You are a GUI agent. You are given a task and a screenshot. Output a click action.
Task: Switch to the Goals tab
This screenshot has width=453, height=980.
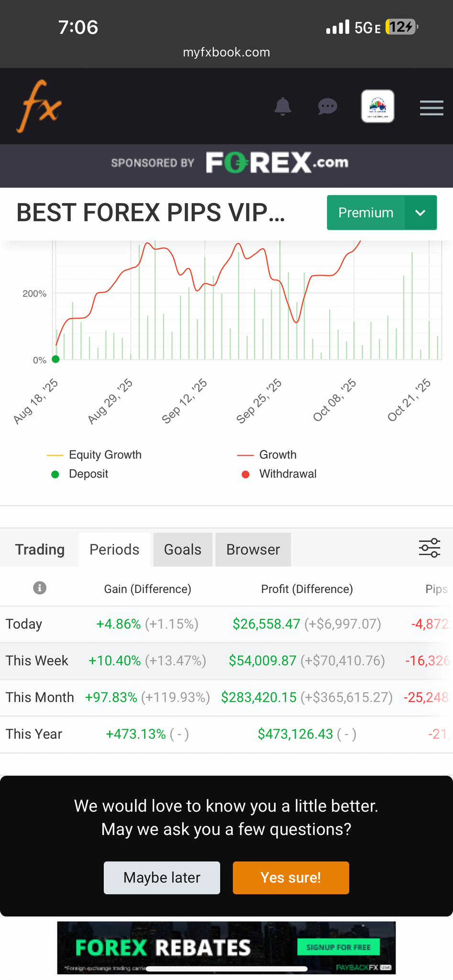click(183, 549)
